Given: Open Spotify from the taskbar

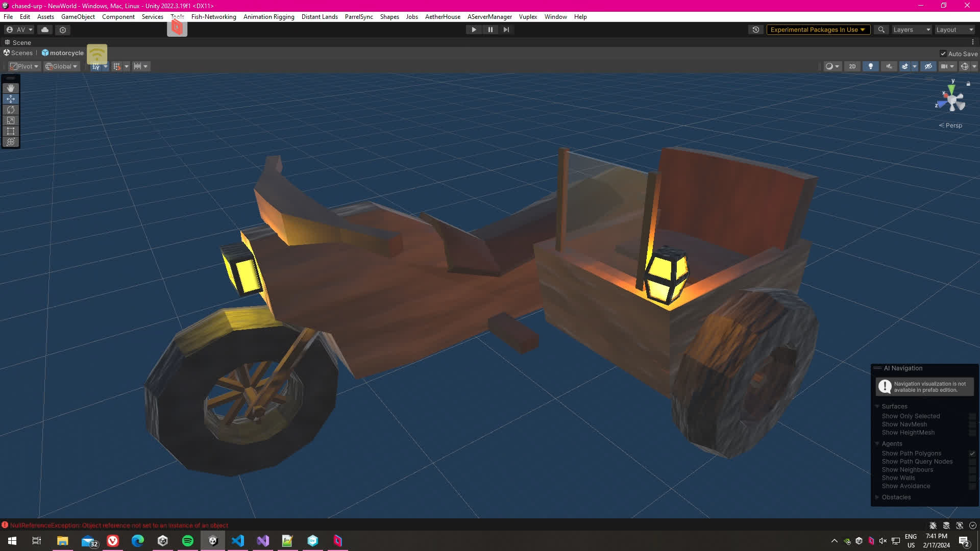Looking at the screenshot, I should pos(188,541).
